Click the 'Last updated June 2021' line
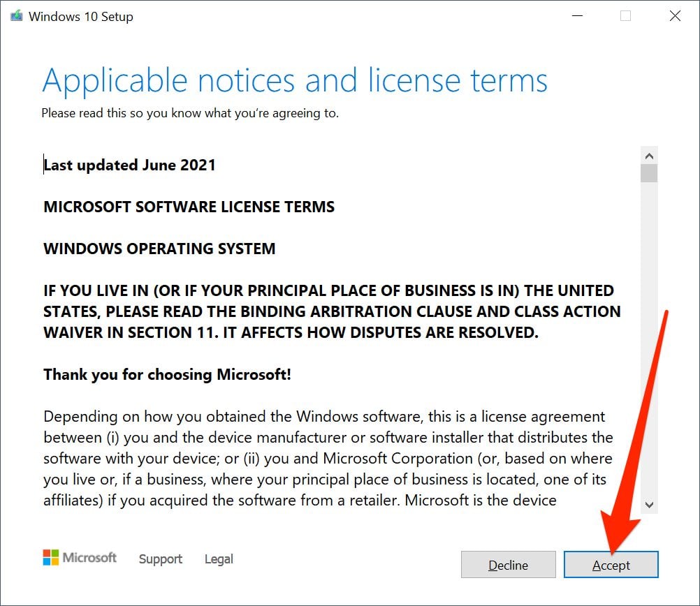This screenshot has width=700, height=606. [x=130, y=165]
